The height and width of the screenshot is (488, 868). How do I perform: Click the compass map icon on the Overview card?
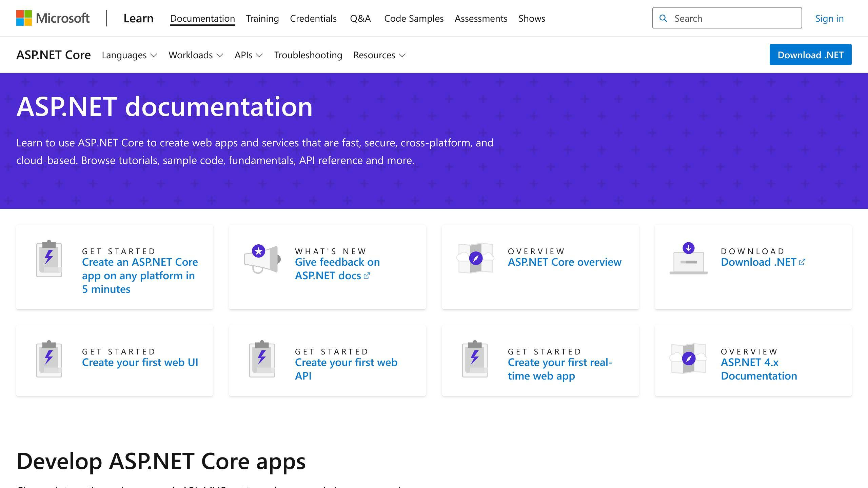coord(475,258)
